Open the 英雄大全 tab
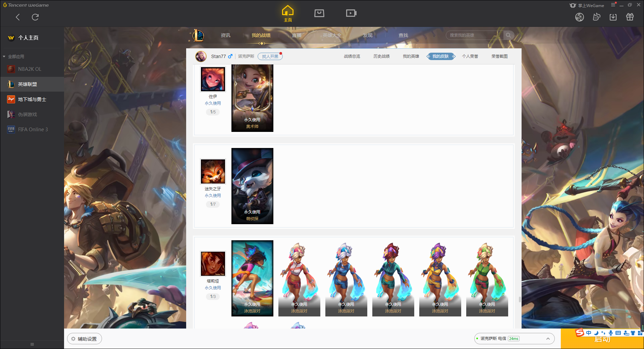 pyautogui.click(x=332, y=35)
